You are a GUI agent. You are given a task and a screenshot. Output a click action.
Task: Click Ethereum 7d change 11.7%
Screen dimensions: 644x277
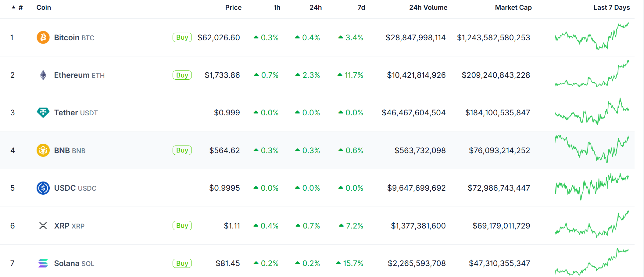(350, 75)
